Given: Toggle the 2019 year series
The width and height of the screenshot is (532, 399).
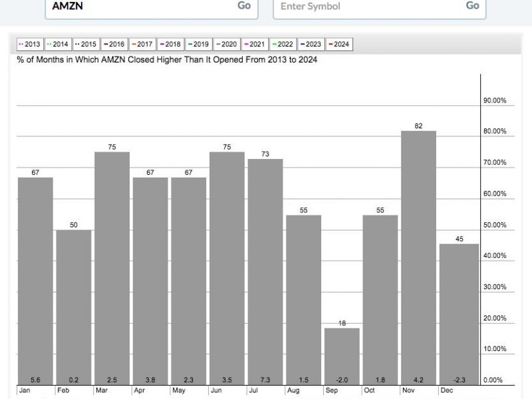Looking at the screenshot, I should point(199,44).
